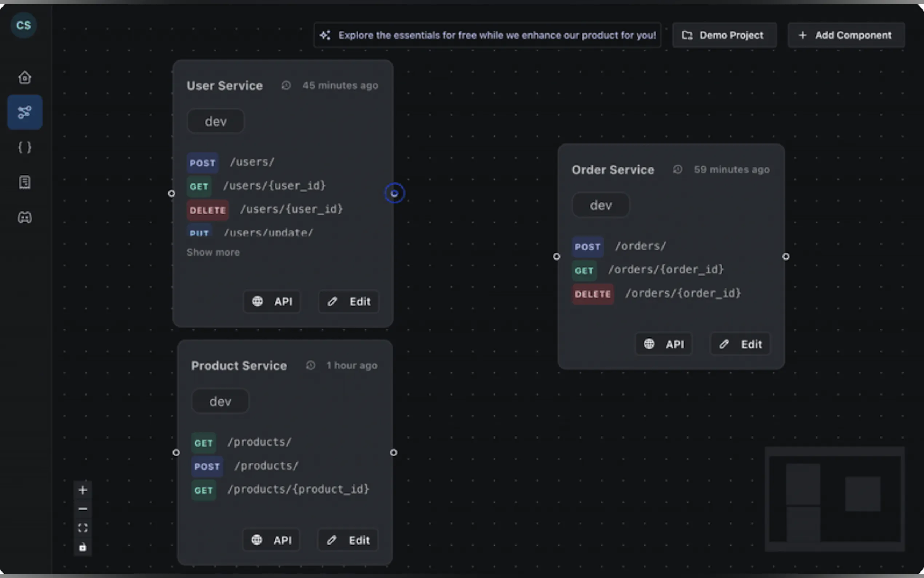Click Add Component button
This screenshot has height=578, width=924.
[846, 35]
